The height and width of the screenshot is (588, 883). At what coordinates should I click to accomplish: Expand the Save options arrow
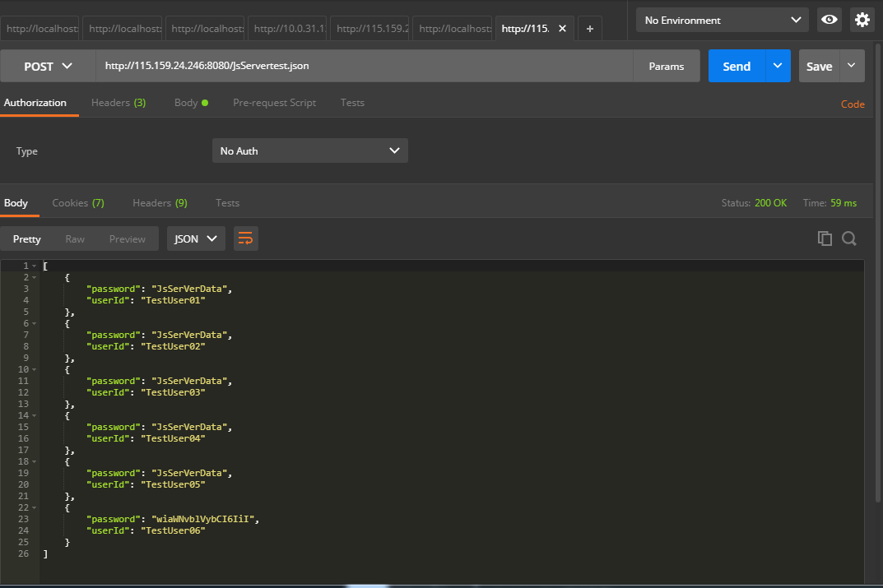[x=852, y=66]
